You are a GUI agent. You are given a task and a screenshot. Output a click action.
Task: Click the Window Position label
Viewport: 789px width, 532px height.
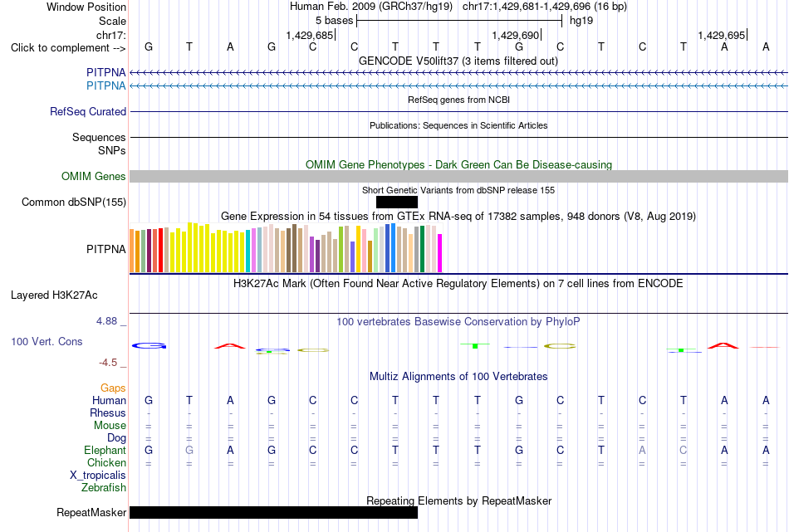click(86, 7)
